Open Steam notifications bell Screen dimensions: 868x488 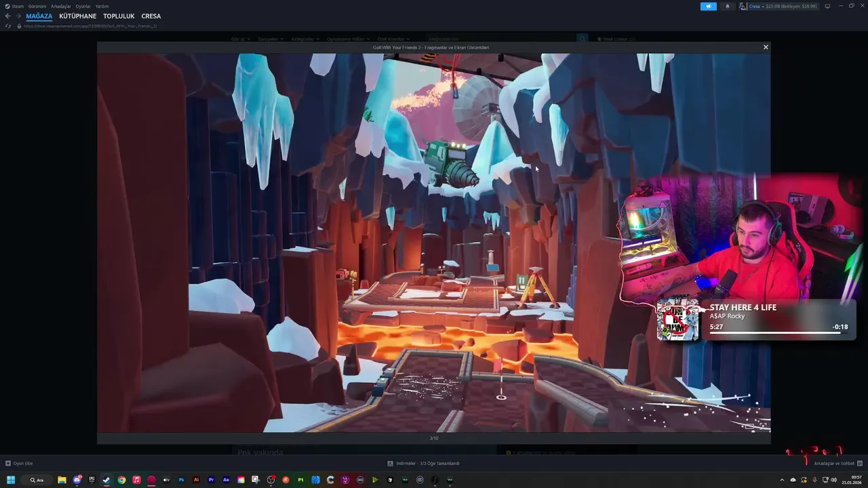(x=728, y=6)
